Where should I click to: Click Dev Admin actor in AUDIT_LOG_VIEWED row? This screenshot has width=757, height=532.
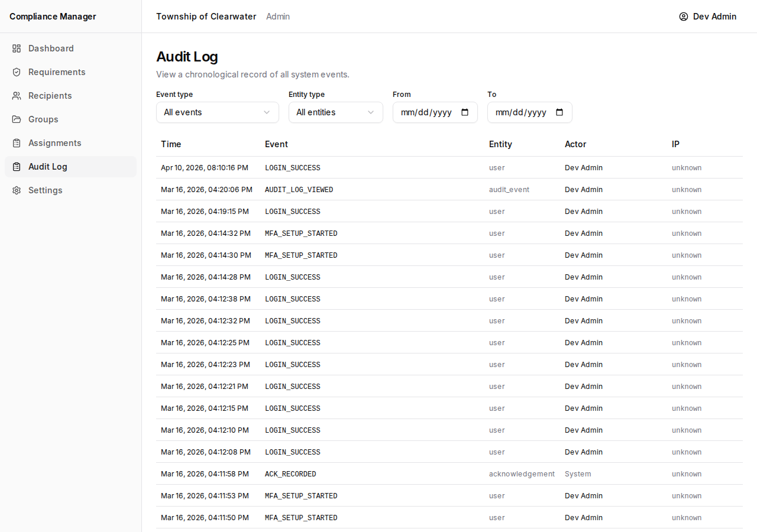tap(584, 190)
